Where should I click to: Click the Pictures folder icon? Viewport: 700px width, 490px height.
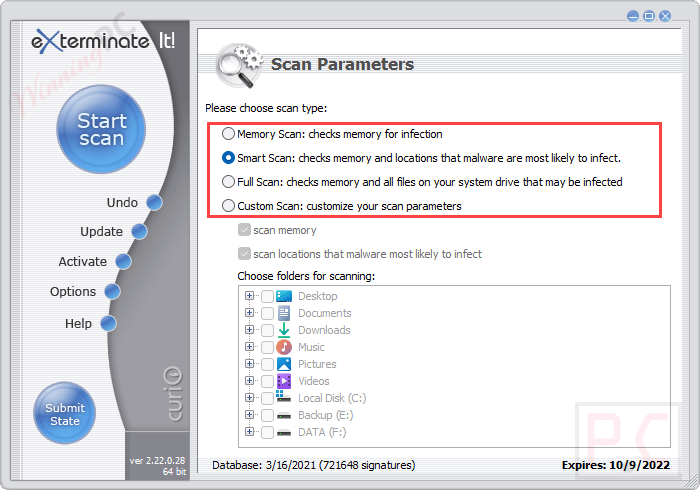coord(284,364)
